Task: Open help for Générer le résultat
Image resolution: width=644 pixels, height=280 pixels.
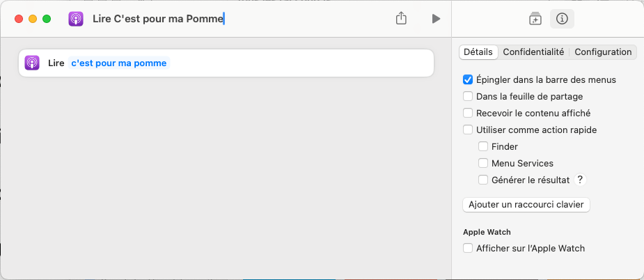Action: 581,180
